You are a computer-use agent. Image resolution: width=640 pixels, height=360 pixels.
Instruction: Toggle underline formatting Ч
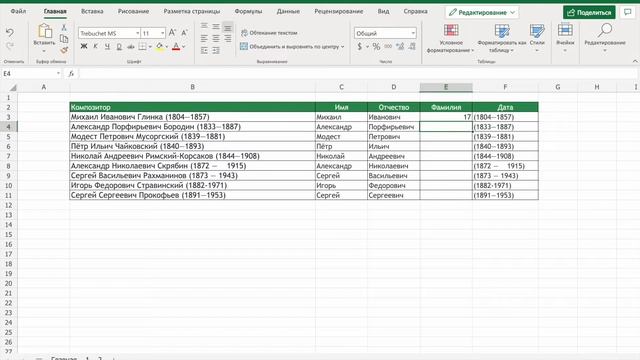[107, 47]
